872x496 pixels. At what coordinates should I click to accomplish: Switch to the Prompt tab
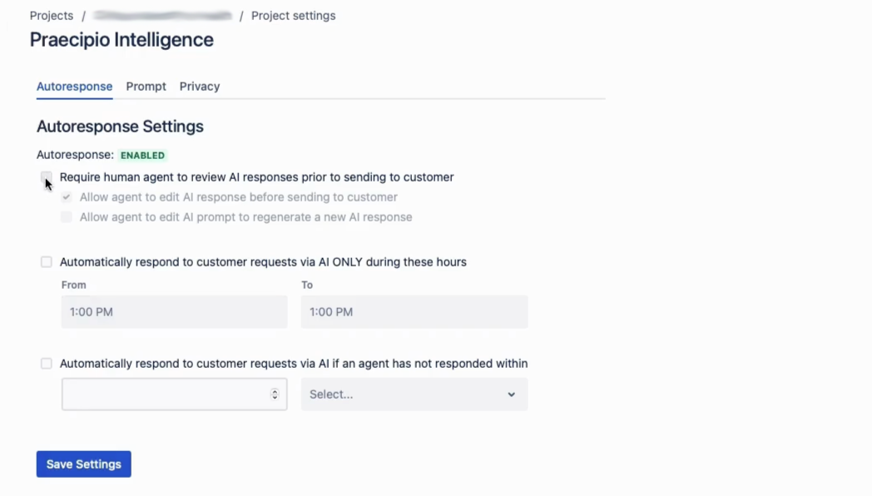[146, 87]
